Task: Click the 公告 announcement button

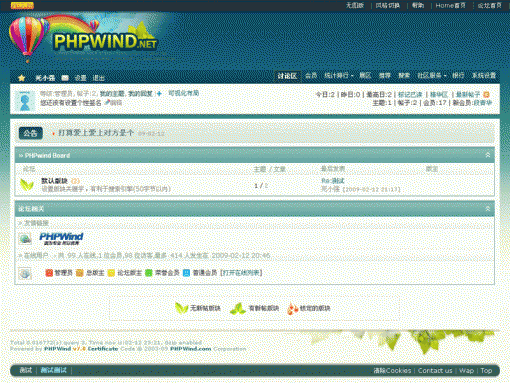Action: [x=31, y=133]
